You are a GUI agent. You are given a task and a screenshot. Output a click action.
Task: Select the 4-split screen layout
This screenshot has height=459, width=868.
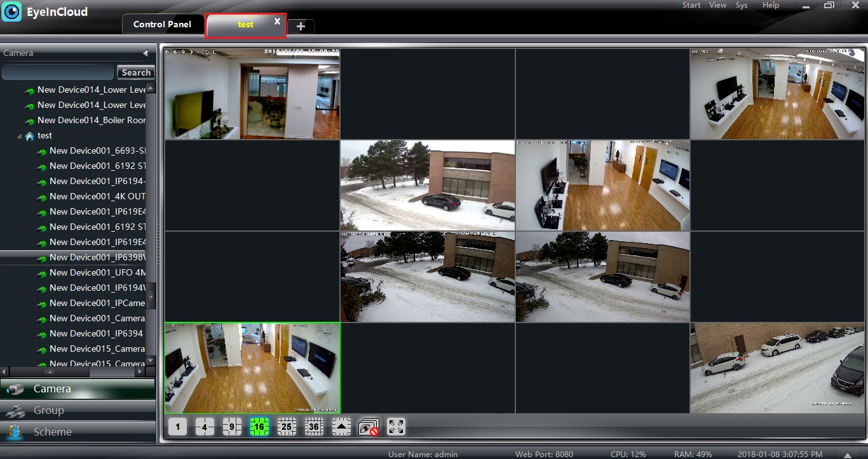click(x=205, y=427)
